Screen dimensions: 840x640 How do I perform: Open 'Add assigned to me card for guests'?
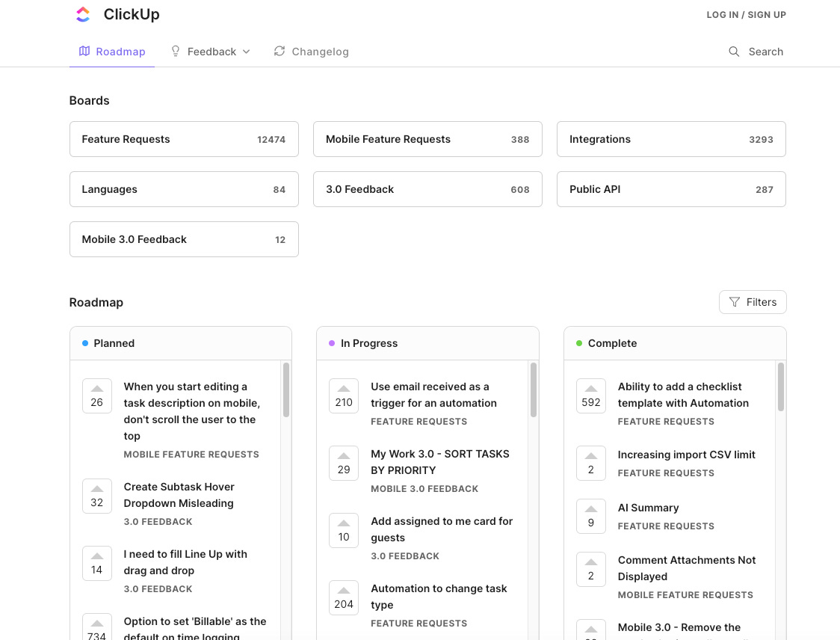pyautogui.click(x=442, y=529)
